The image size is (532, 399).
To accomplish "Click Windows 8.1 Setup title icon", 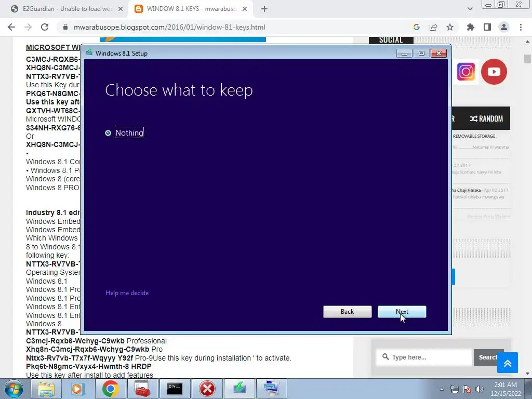I will click(x=89, y=52).
